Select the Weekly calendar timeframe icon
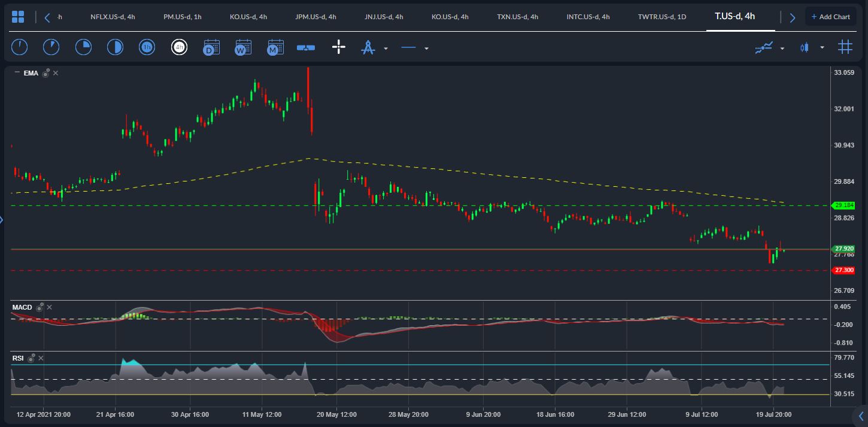Screen dimensions: 868x427 [x=243, y=47]
